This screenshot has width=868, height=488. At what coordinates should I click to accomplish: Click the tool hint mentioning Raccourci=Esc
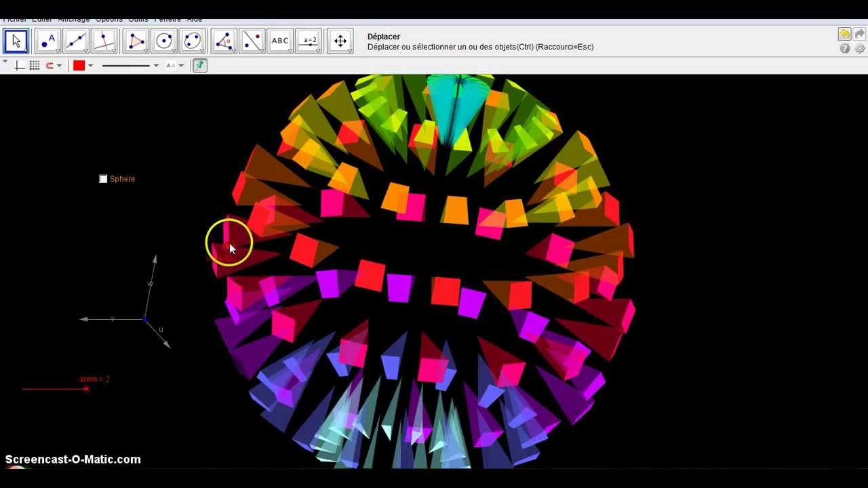tap(481, 47)
